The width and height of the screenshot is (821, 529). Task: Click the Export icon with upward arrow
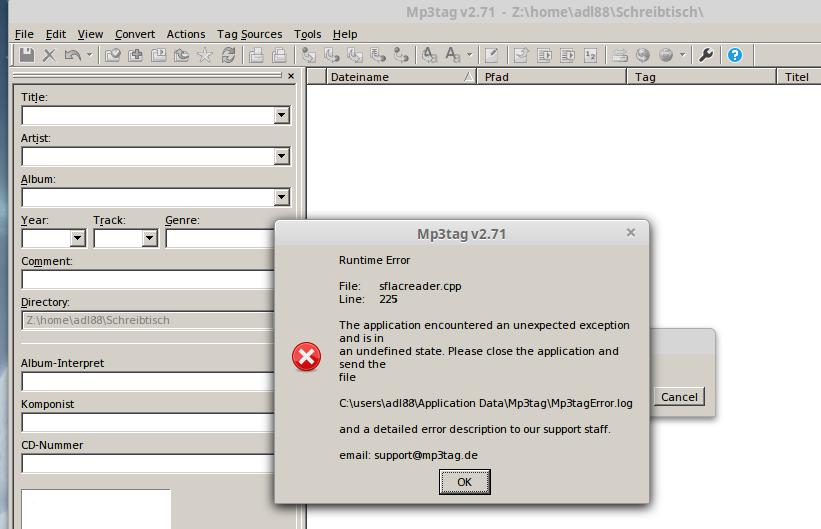coord(521,54)
